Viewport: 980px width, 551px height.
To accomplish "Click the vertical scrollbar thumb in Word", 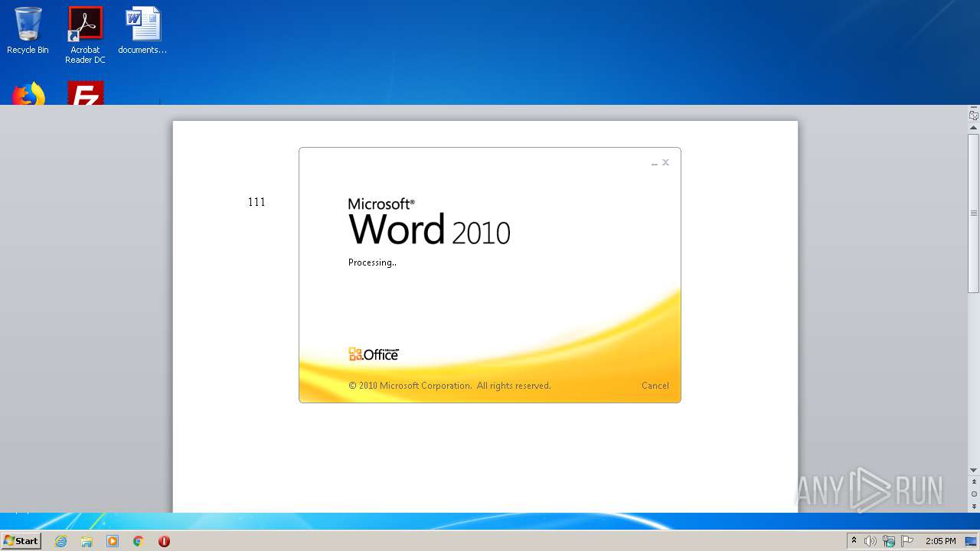I will [974, 213].
